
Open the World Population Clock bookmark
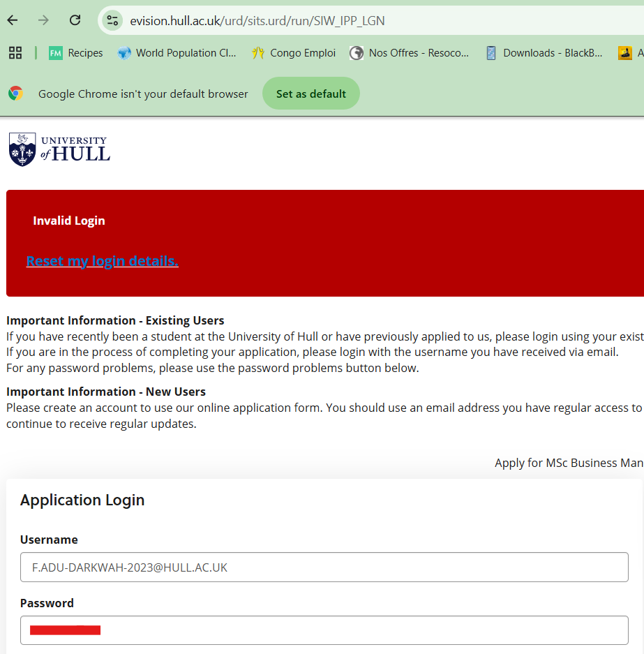177,53
